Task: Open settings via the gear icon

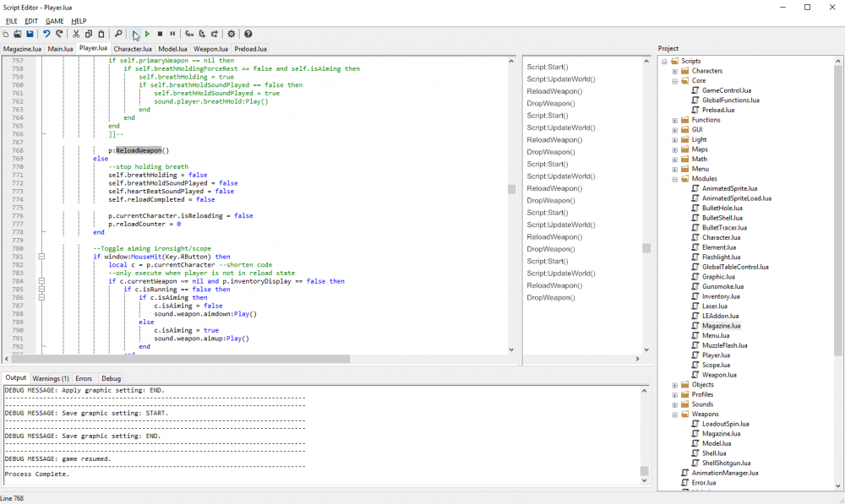Action: [232, 34]
